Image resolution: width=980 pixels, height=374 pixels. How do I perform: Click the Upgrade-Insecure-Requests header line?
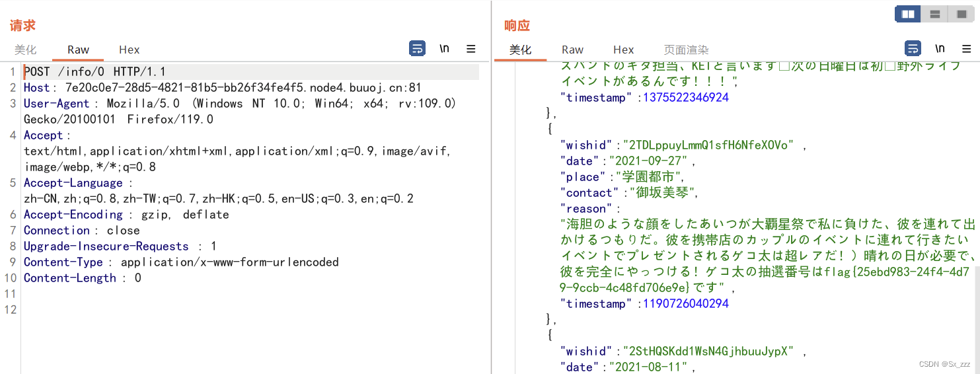click(120, 246)
